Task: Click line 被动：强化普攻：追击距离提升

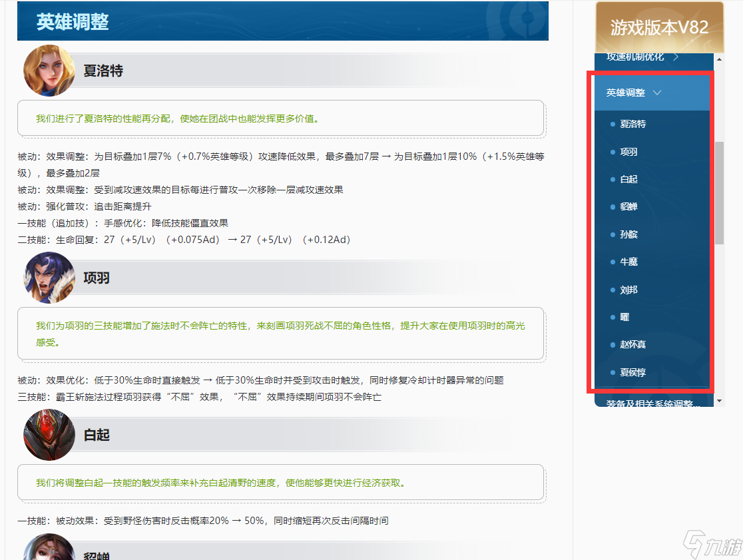Action: click(x=85, y=206)
